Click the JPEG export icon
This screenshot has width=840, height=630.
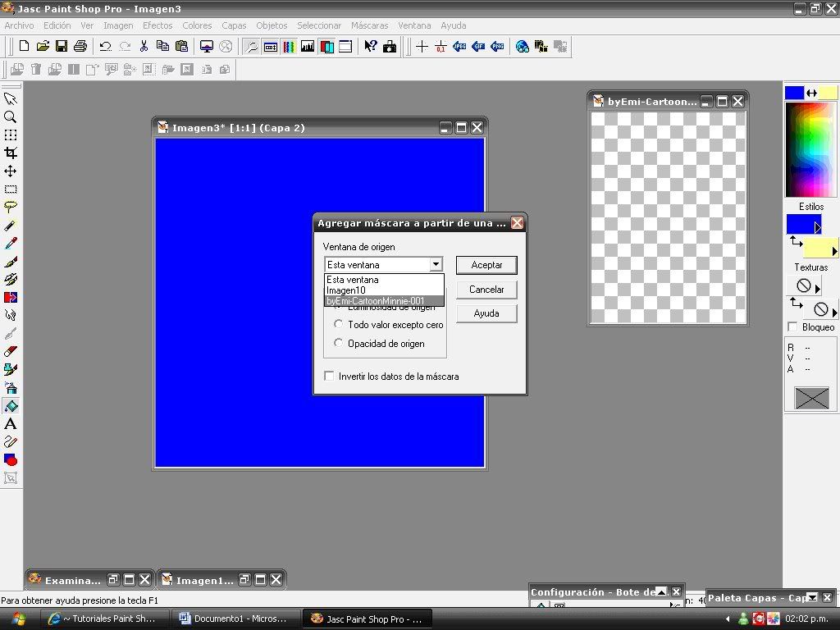459,47
